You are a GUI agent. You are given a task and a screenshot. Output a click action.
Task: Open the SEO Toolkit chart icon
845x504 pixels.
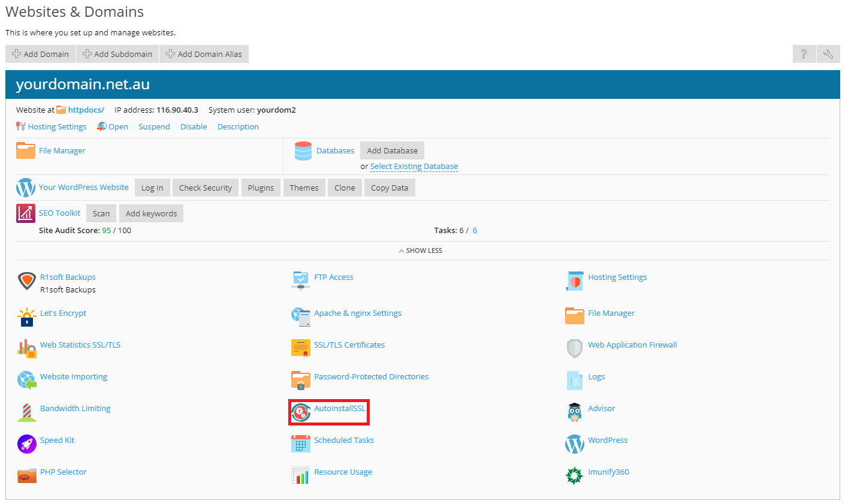pos(26,213)
